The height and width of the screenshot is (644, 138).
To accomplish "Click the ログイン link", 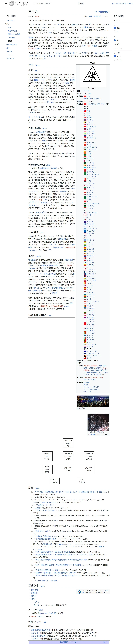I will tap(130, 4).
